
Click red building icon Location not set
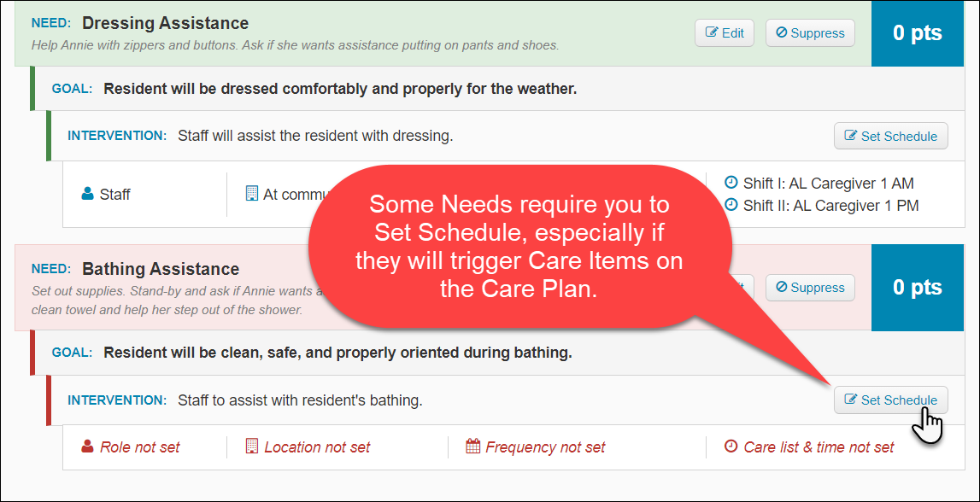[x=251, y=447]
